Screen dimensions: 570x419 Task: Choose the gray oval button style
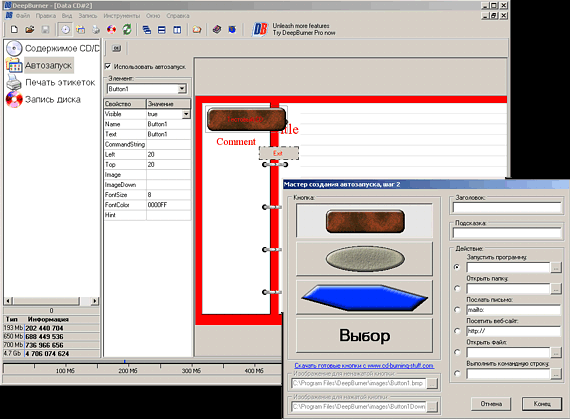tap(364, 259)
